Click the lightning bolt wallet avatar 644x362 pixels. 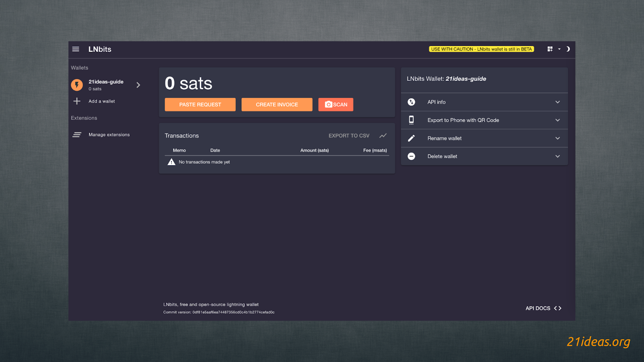coord(77,85)
